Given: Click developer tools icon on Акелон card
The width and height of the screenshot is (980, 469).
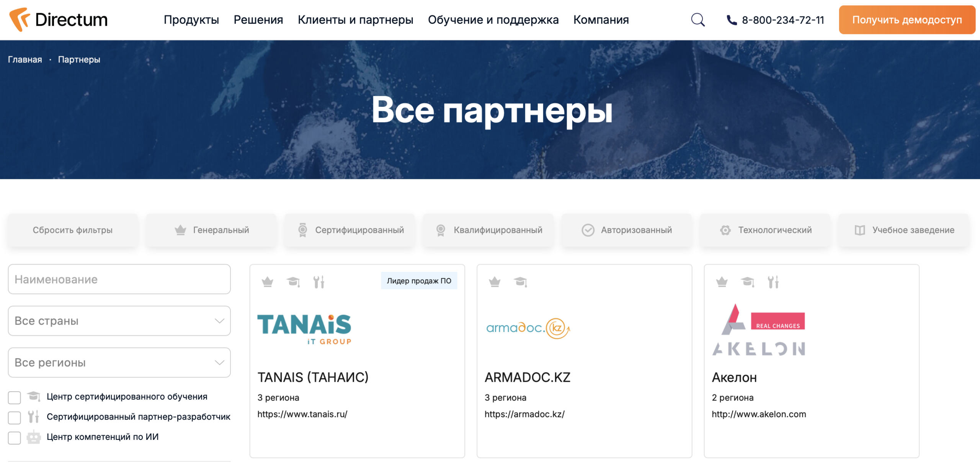Looking at the screenshot, I should pos(773,282).
